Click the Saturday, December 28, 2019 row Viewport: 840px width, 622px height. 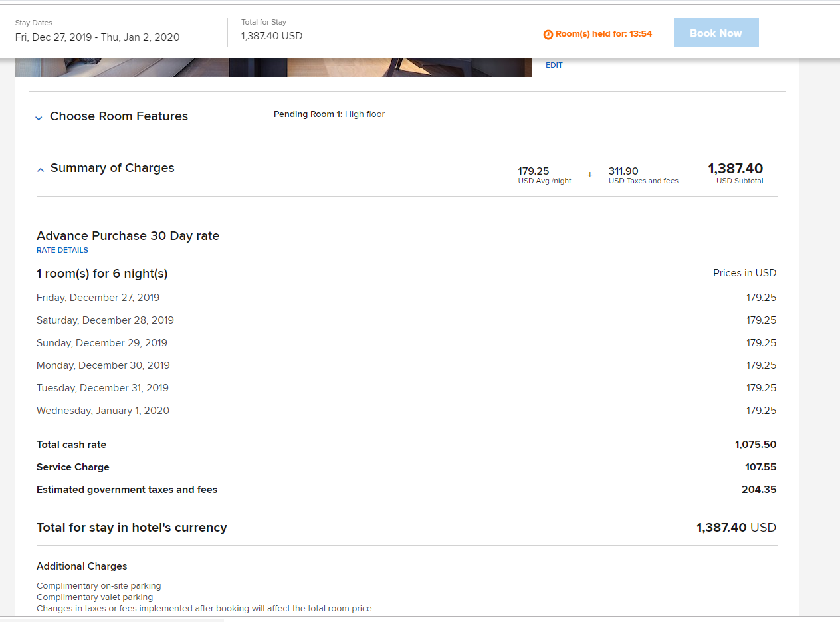point(406,320)
